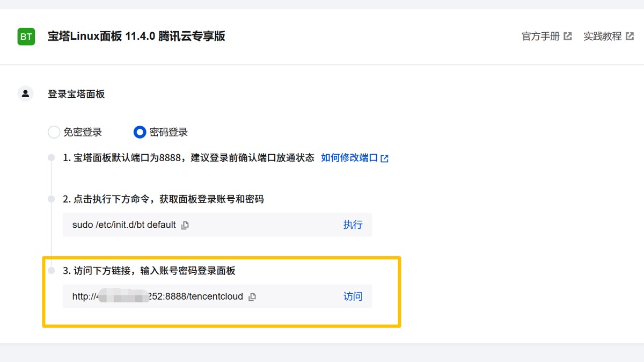Select the 免密登录 radio option

[54, 132]
